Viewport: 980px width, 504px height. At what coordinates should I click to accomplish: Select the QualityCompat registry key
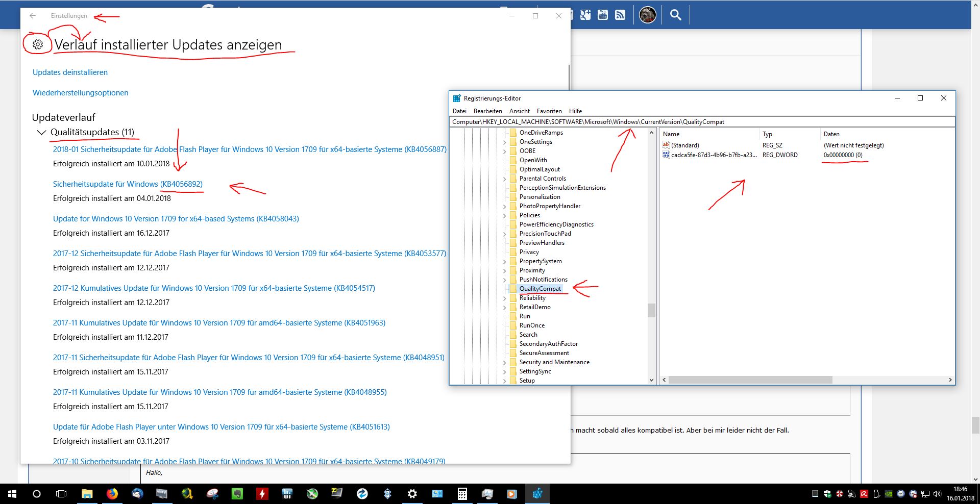click(540, 289)
